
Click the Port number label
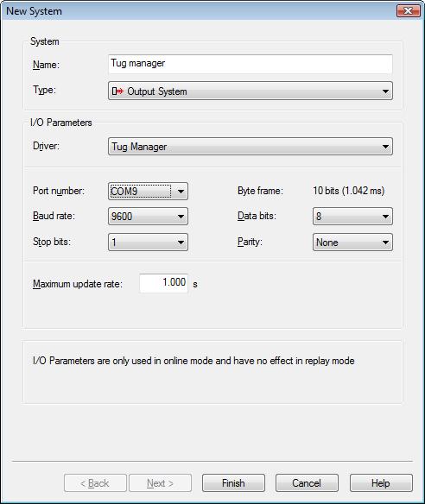(x=59, y=191)
